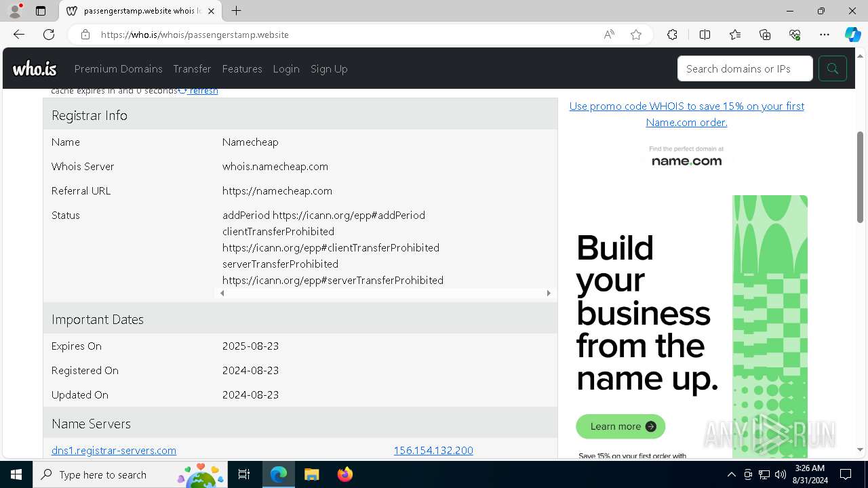Reload the current page
Screen dimensions: 868x488
[x=49, y=35]
